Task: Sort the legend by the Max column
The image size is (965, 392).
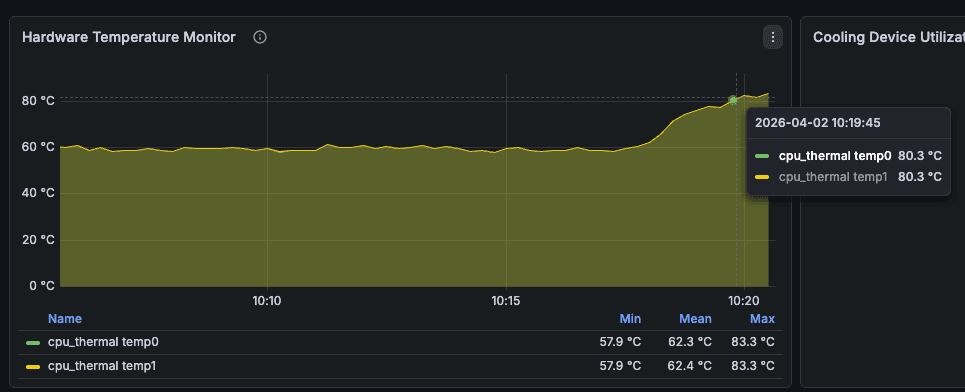Action: pyautogui.click(x=762, y=319)
